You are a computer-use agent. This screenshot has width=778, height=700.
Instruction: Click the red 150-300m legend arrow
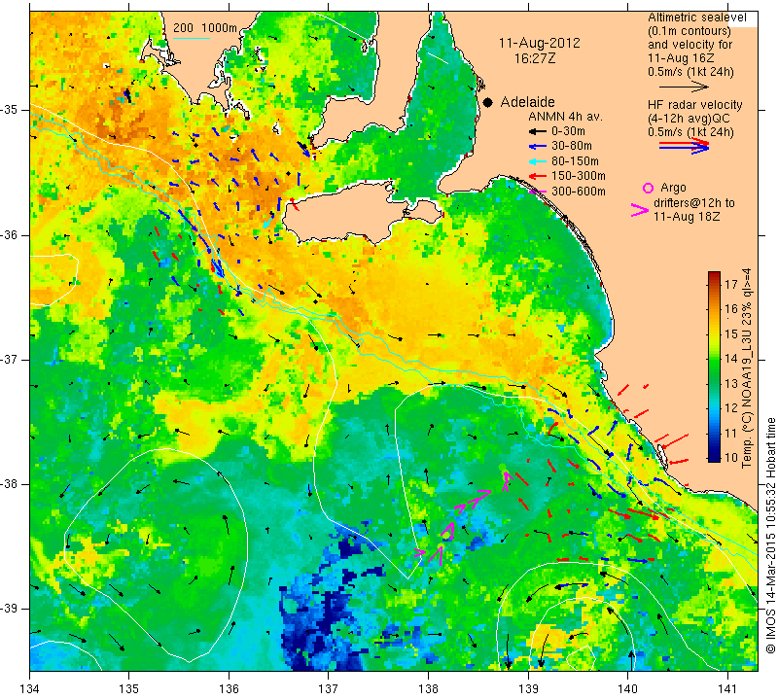tap(537, 176)
